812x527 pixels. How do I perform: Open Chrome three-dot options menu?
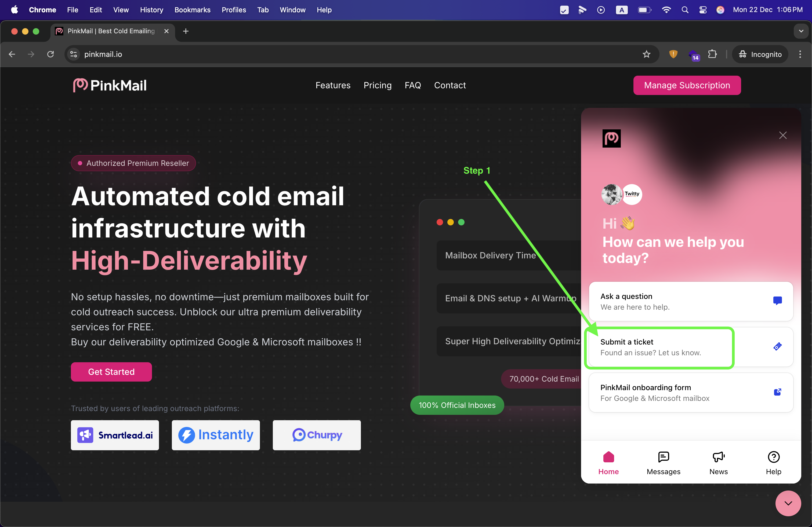point(800,54)
